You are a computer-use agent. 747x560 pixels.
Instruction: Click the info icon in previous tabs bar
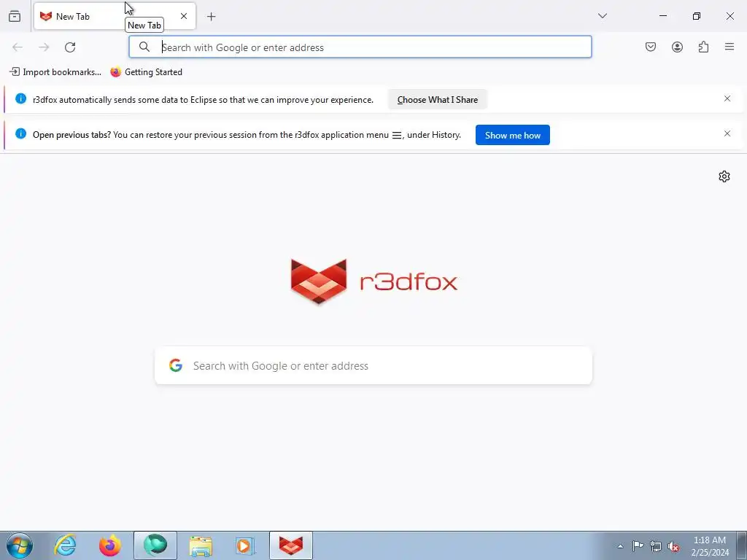(x=20, y=133)
